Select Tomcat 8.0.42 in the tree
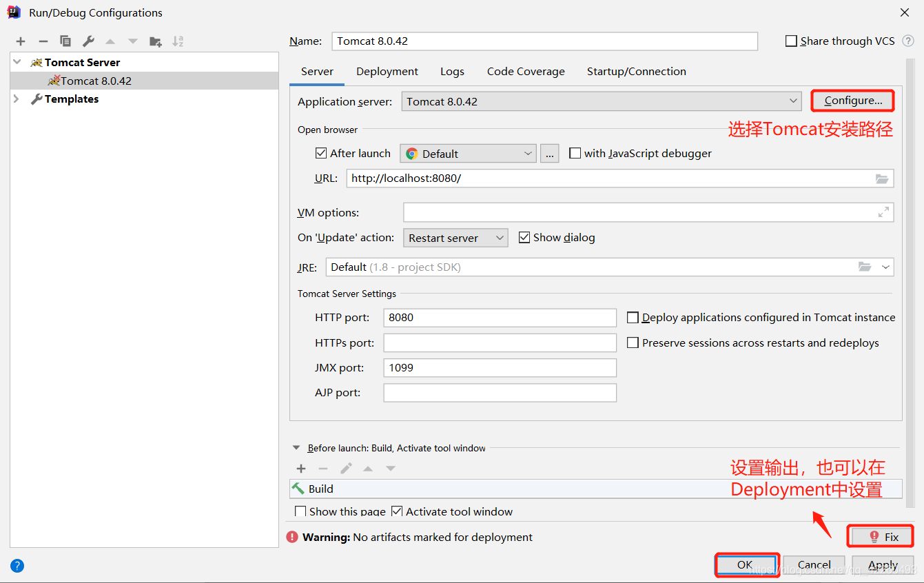 (x=144, y=81)
